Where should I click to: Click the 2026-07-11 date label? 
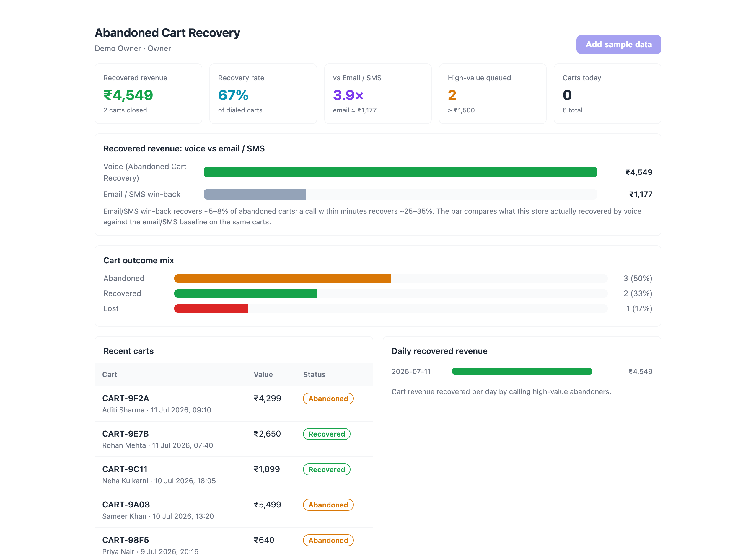click(x=411, y=371)
